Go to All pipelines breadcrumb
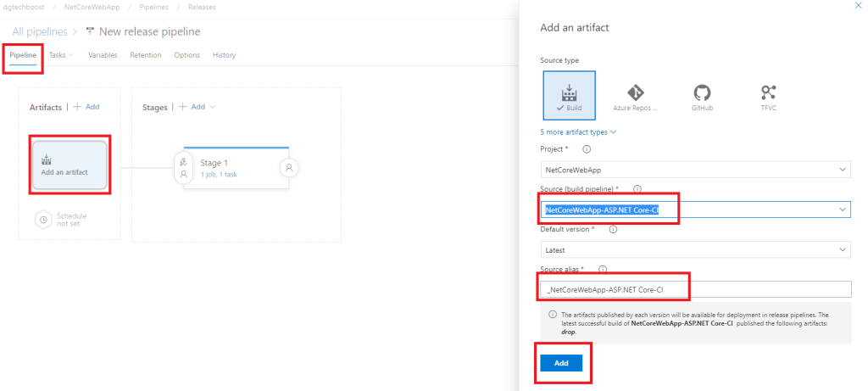This screenshot has height=391, width=868. pyautogui.click(x=39, y=31)
